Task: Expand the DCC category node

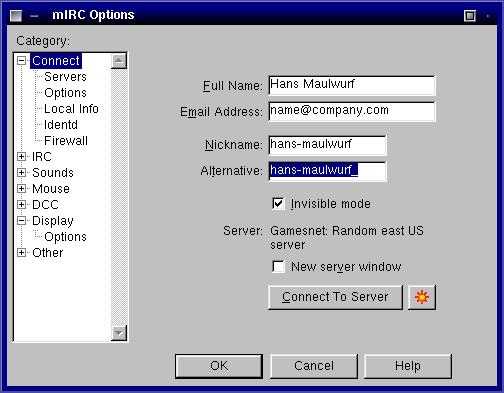Action: pyautogui.click(x=21, y=205)
